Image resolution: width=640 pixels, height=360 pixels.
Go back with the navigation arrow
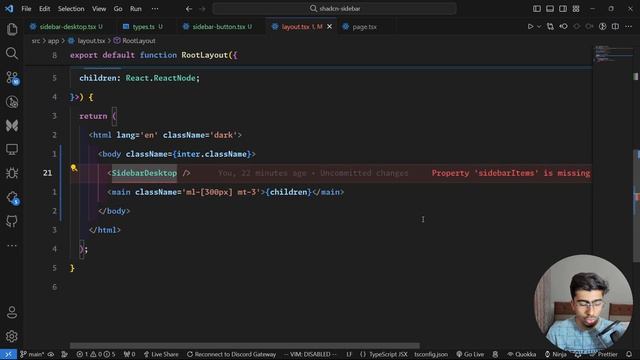(x=189, y=9)
